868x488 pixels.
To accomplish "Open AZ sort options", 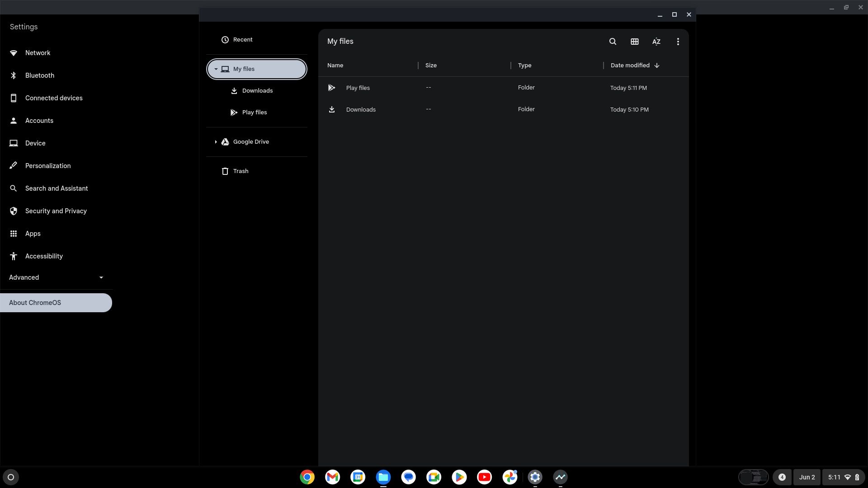I will click(x=656, y=42).
